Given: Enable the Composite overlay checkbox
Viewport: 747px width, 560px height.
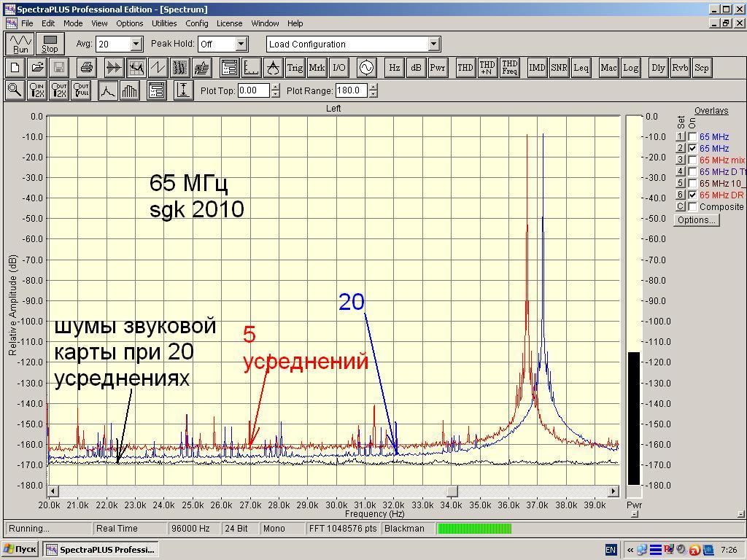Looking at the screenshot, I should coord(692,206).
